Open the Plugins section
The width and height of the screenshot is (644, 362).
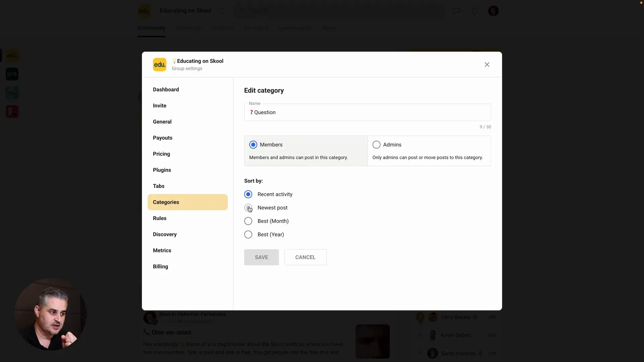[x=187, y=170]
